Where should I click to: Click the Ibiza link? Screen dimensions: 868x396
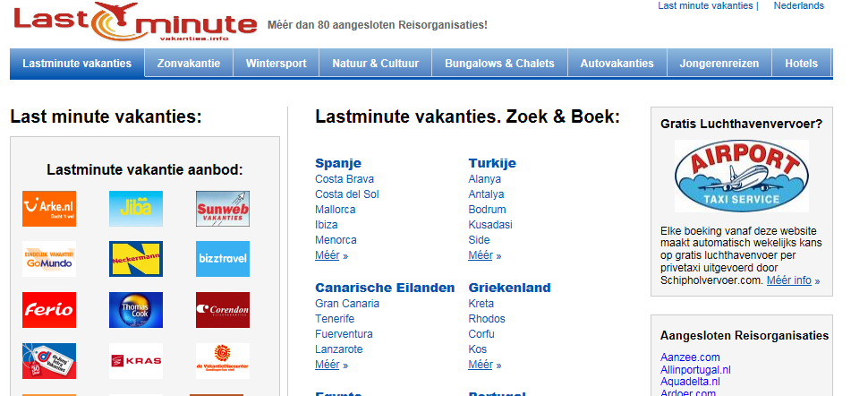coord(326,225)
